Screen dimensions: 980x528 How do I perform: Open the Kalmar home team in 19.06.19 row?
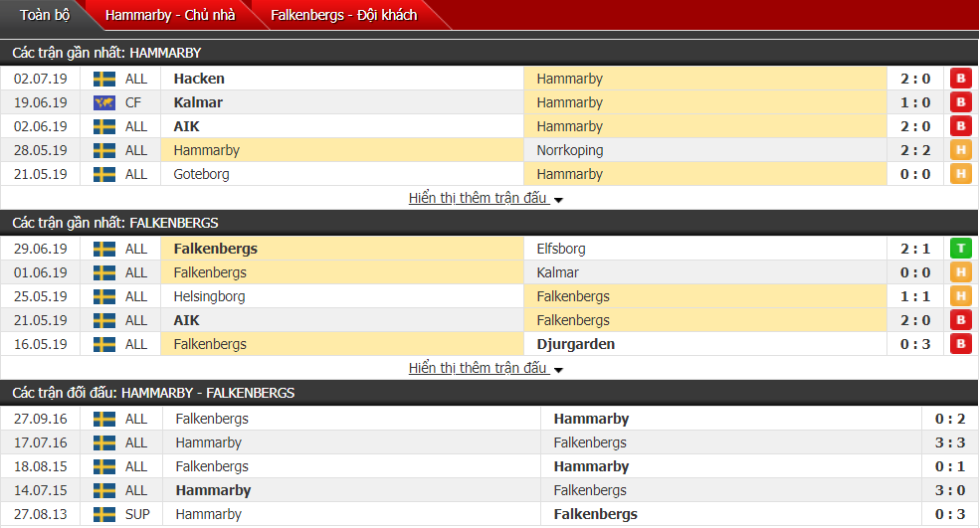[198, 102]
